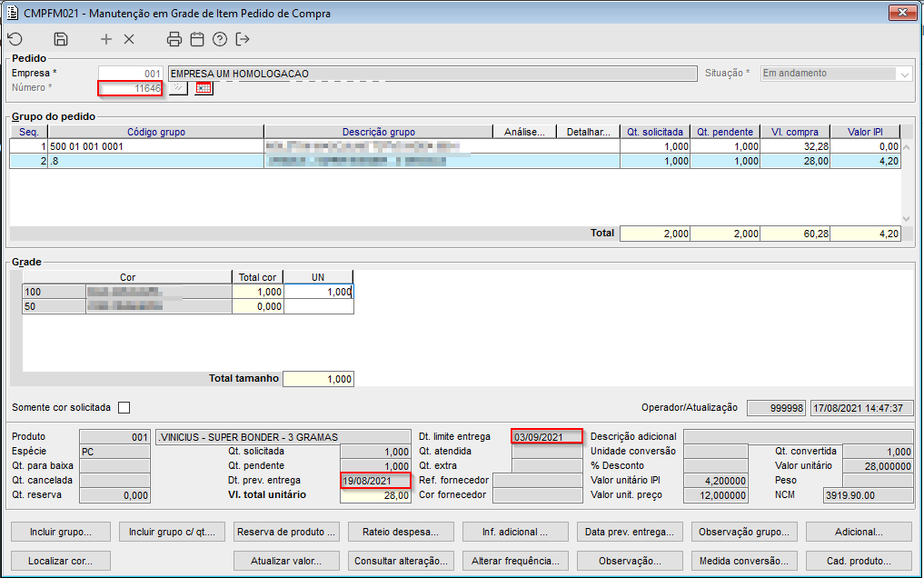This screenshot has width=924, height=578.
Task: Click the wand icon next to Número field
Action: (x=179, y=88)
